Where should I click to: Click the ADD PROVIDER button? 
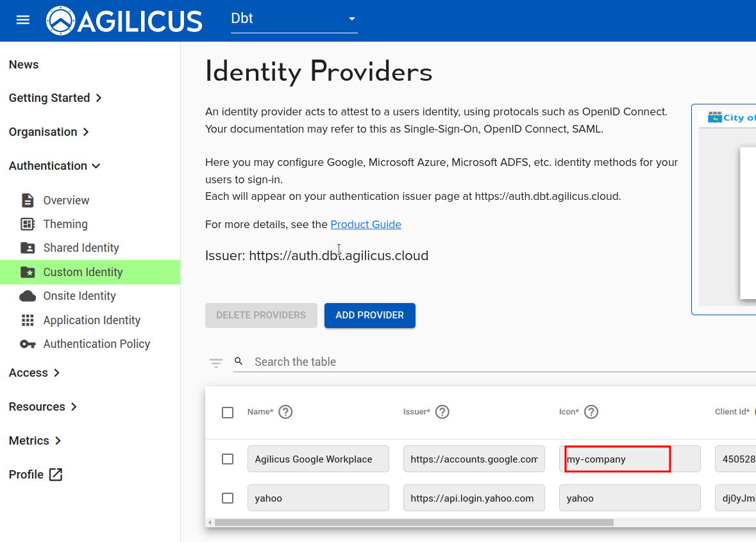[x=369, y=315]
